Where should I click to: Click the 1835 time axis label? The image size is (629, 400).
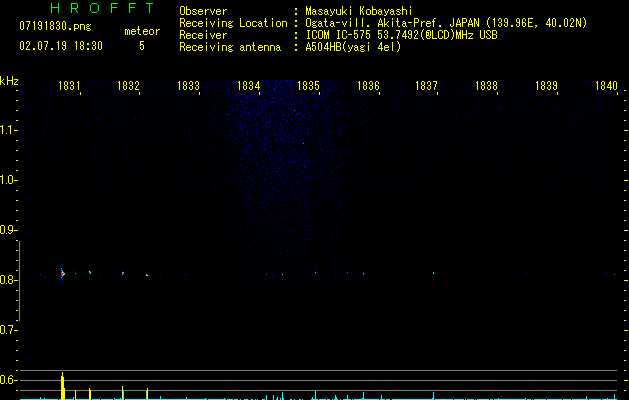click(308, 86)
